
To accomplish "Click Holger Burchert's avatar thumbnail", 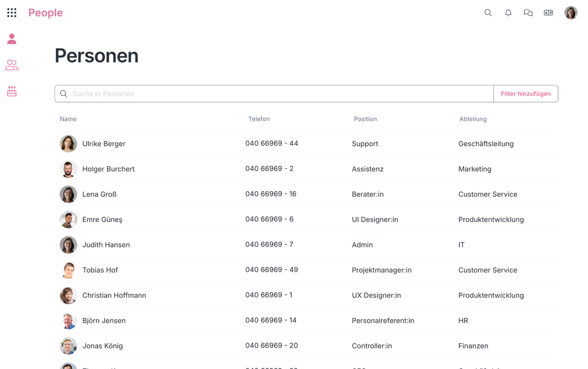I will [68, 169].
